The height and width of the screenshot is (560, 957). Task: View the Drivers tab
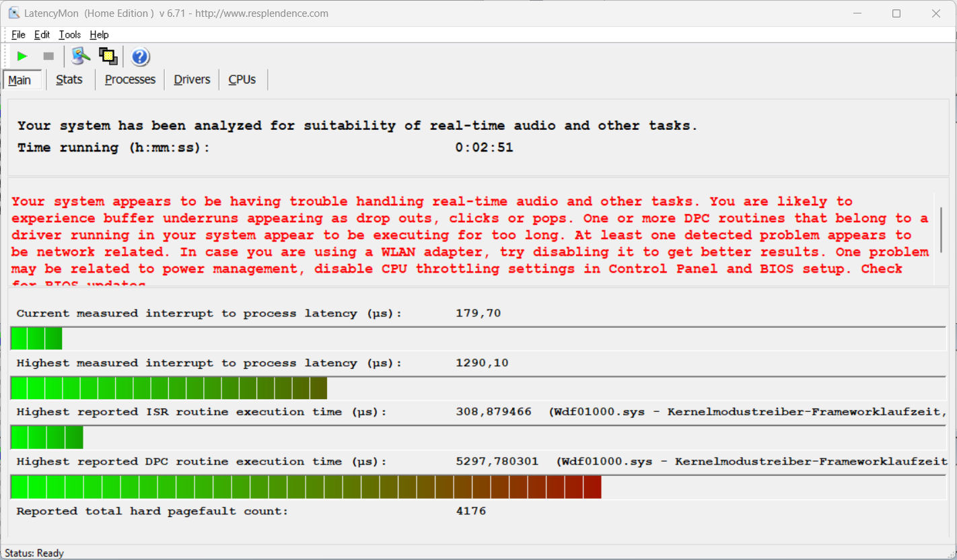192,79
